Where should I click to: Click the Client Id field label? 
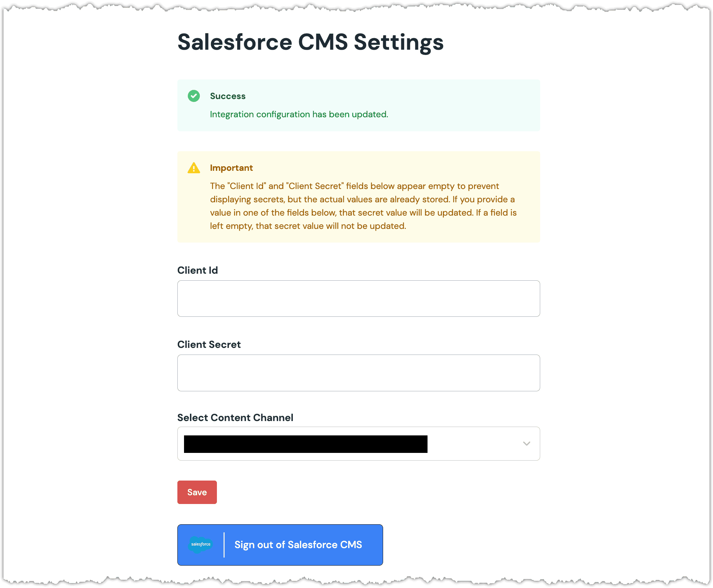tap(198, 270)
